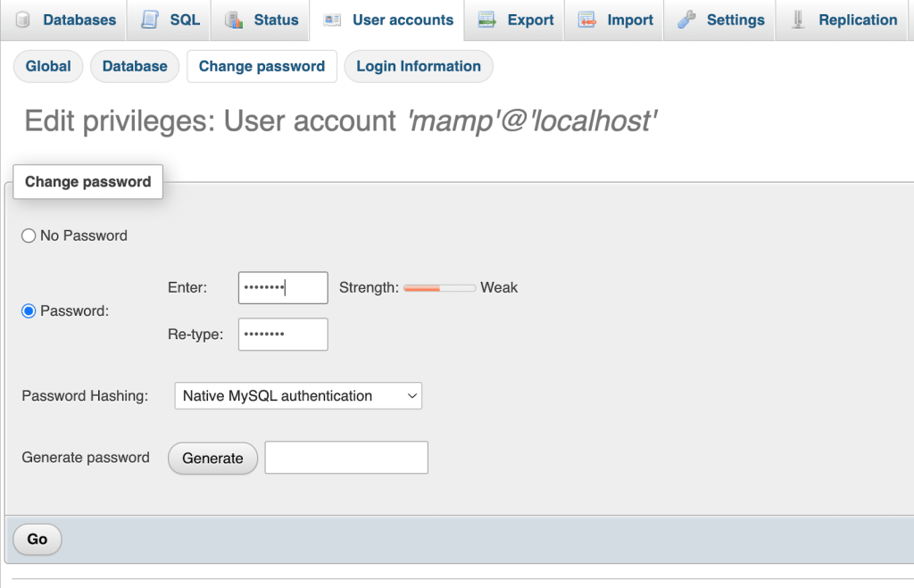914x588 pixels.
Task: Select the Password radio button
Action: tap(29, 311)
